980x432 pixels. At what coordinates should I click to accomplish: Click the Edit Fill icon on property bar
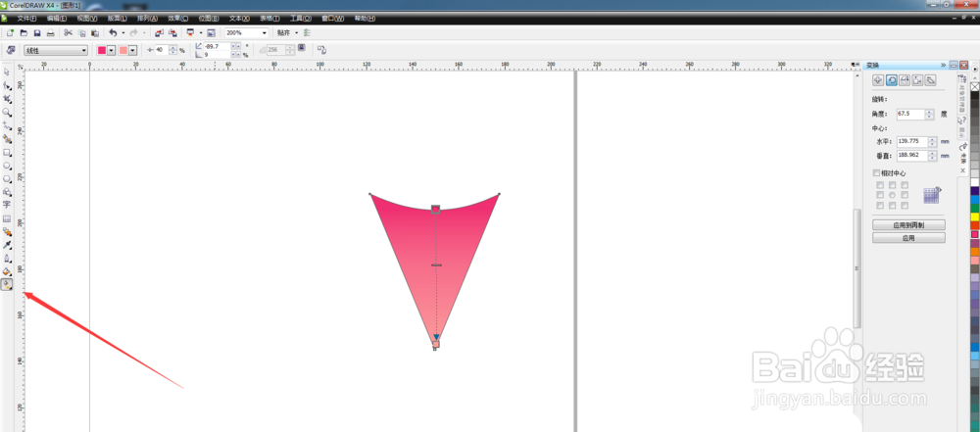tap(11, 50)
